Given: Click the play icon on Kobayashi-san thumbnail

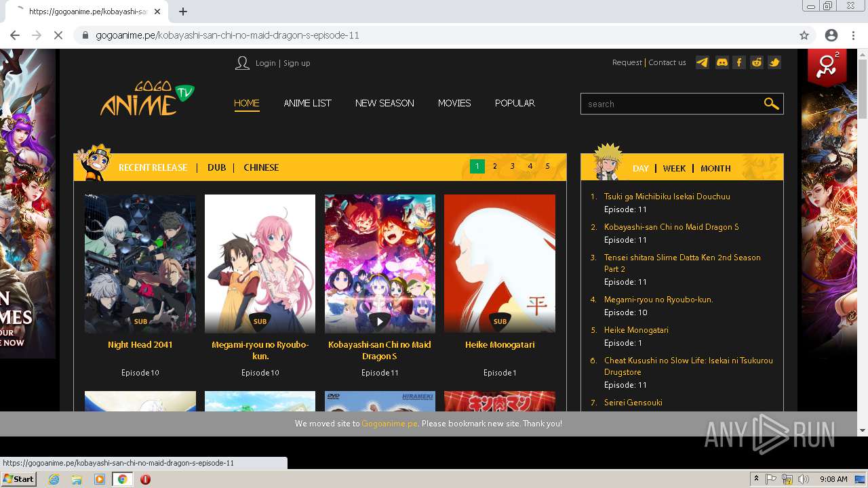Looking at the screenshot, I should click(x=380, y=321).
